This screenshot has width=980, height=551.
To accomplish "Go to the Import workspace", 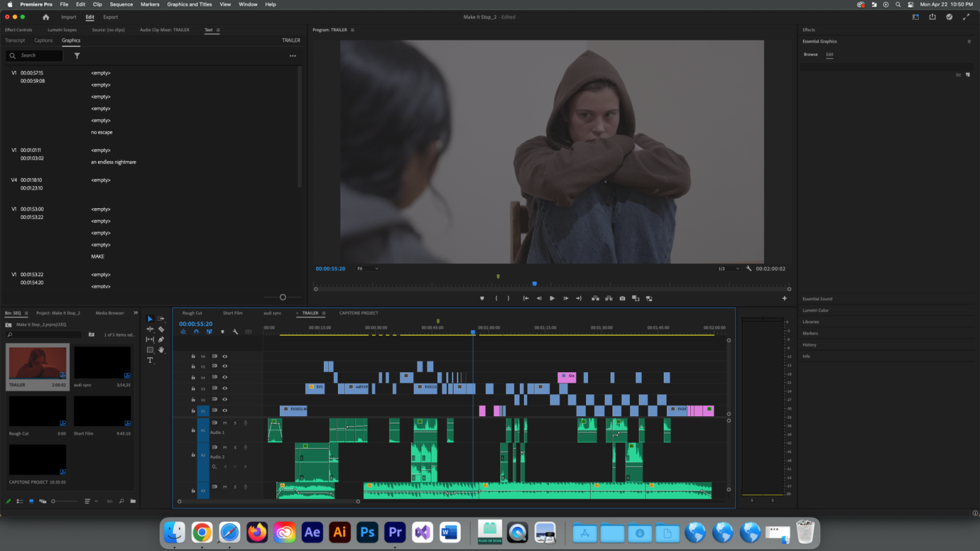I will point(69,17).
